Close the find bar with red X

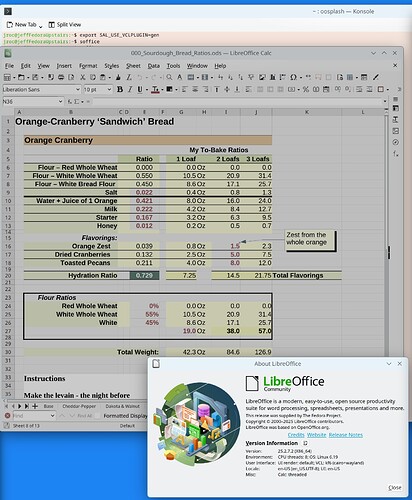pyautogui.click(x=7, y=416)
